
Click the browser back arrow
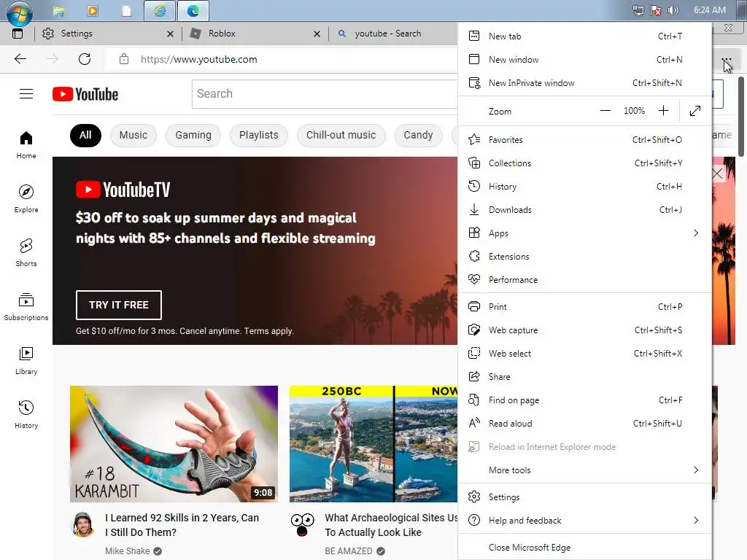[20, 59]
